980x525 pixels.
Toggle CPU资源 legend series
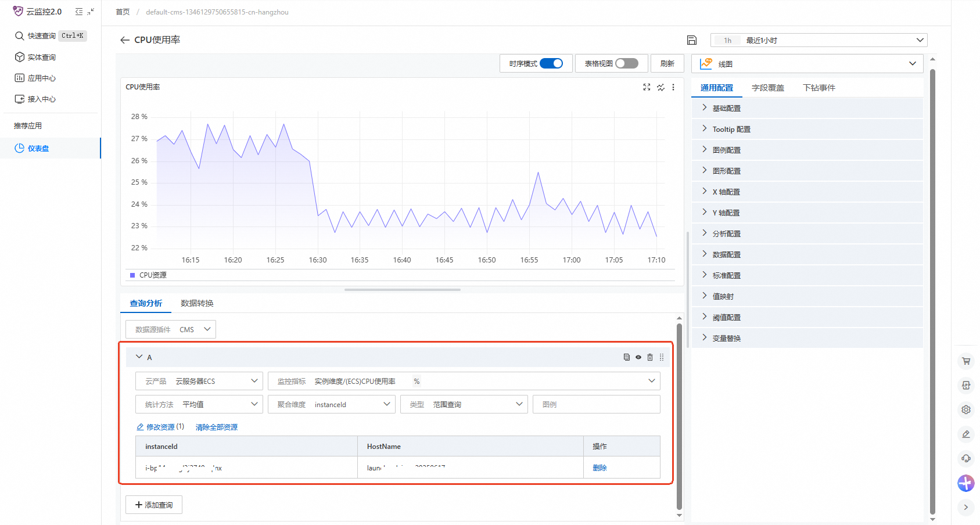(x=148, y=275)
